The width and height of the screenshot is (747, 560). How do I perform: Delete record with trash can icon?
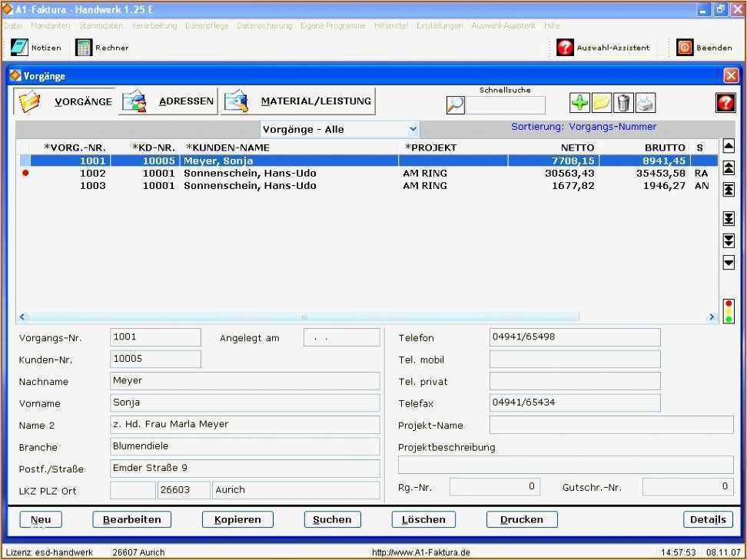[x=623, y=103]
